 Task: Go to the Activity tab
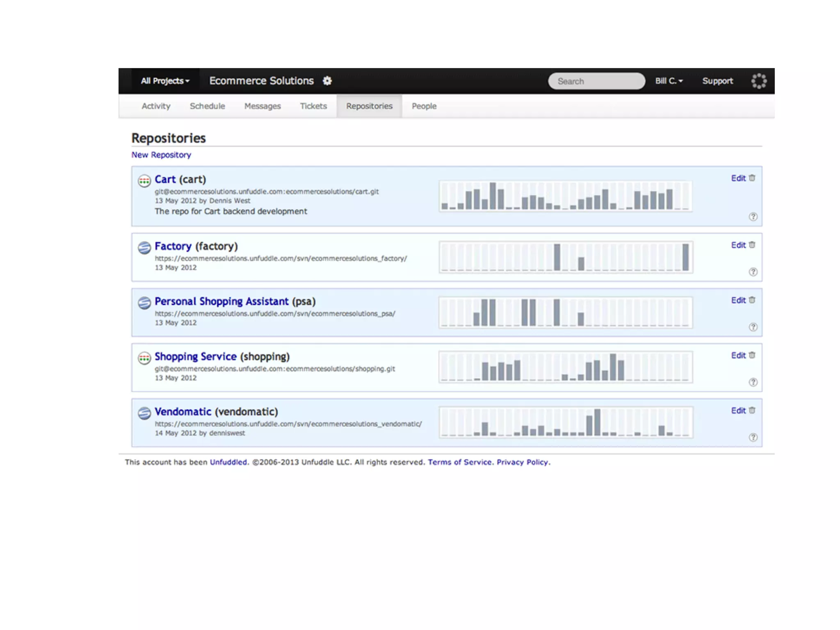click(x=156, y=106)
